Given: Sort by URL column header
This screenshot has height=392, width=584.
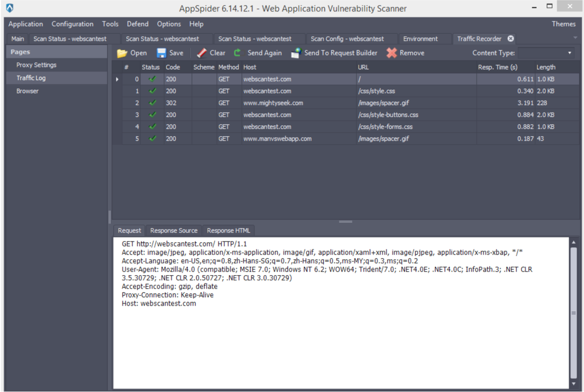Looking at the screenshot, I should click(416, 67).
